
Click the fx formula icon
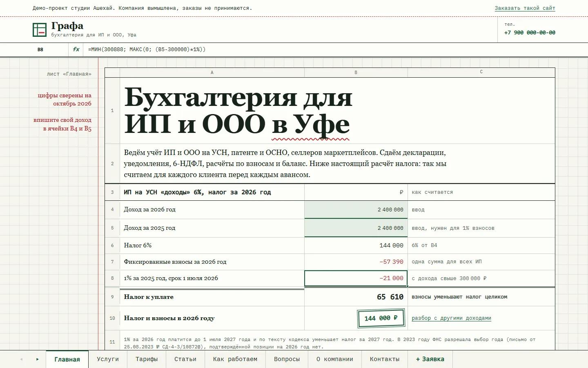point(76,49)
